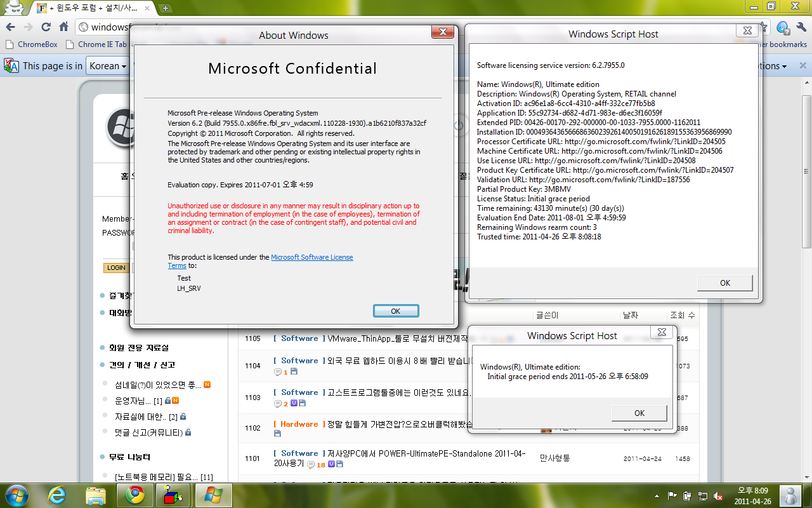Open post 1101 저사양PC에서 POWER-UltimatePE-Standalone

click(x=400, y=458)
